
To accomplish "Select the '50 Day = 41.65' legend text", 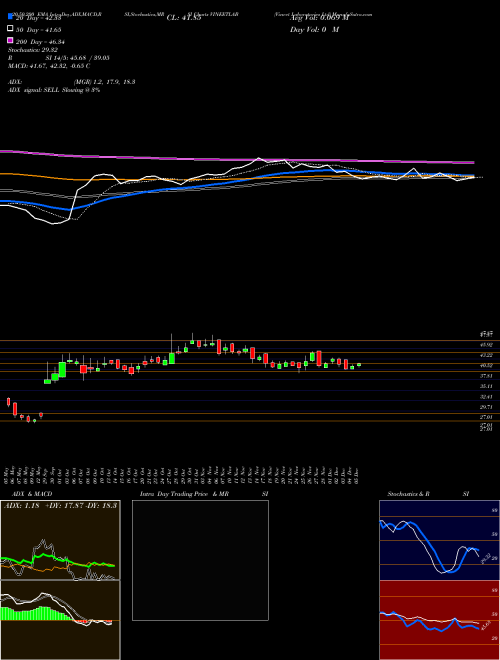I will 38,29.
